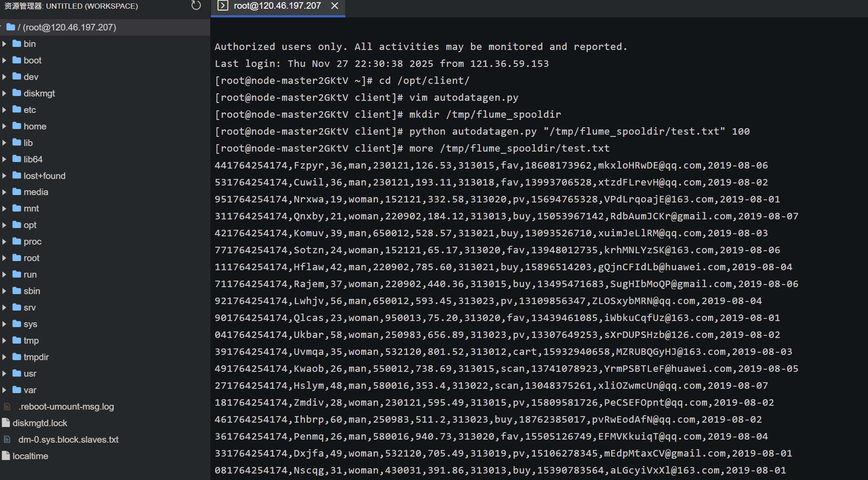Click the python autodatagen.py command line

click(482, 131)
